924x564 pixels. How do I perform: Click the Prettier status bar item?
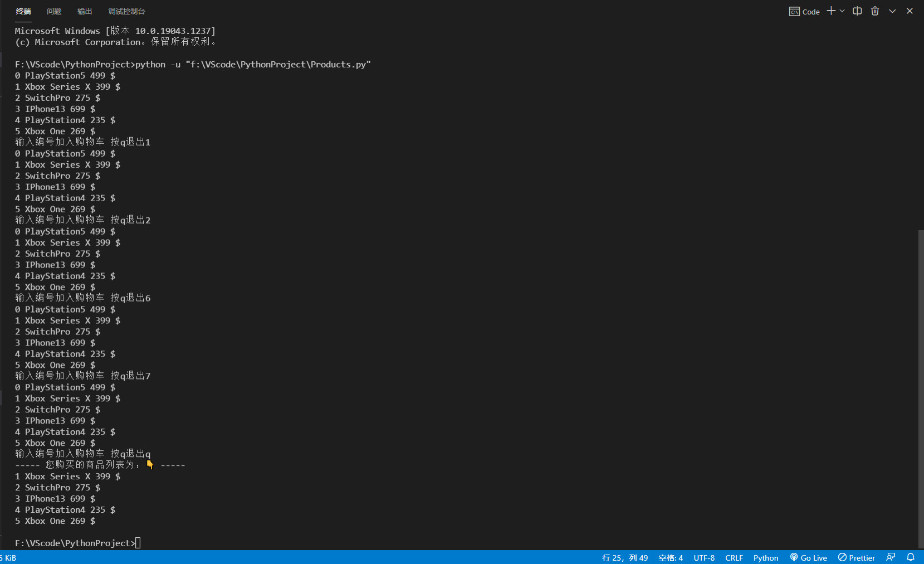857,557
